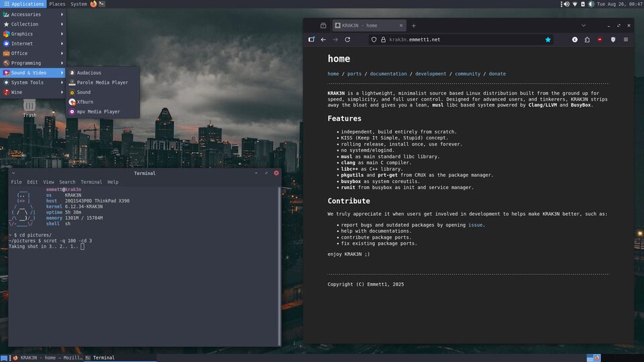Reload the KRAK3N page
The width and height of the screenshot is (644, 362).
[x=347, y=40]
